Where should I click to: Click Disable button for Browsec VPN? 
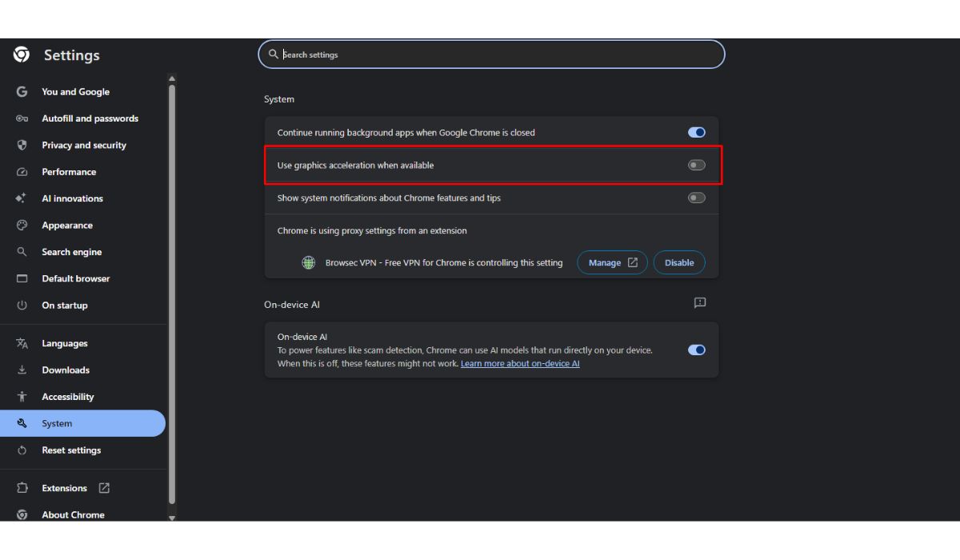679,262
